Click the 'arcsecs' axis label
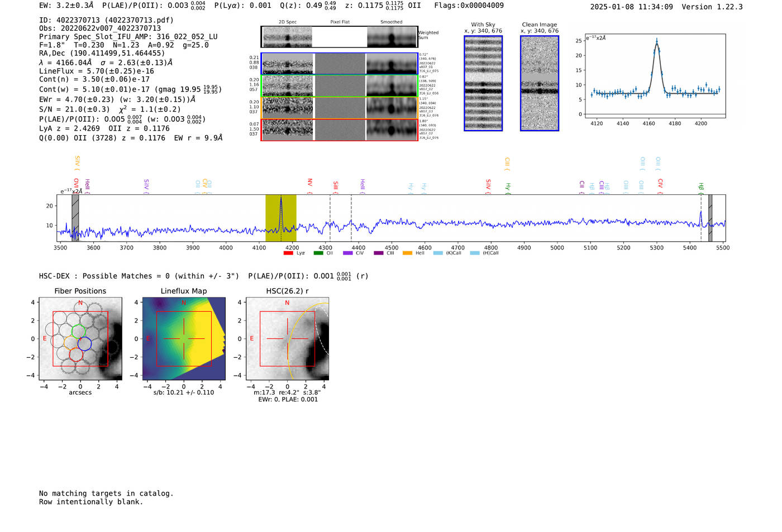This screenshot has height=532, width=782. pyautogui.click(x=80, y=392)
